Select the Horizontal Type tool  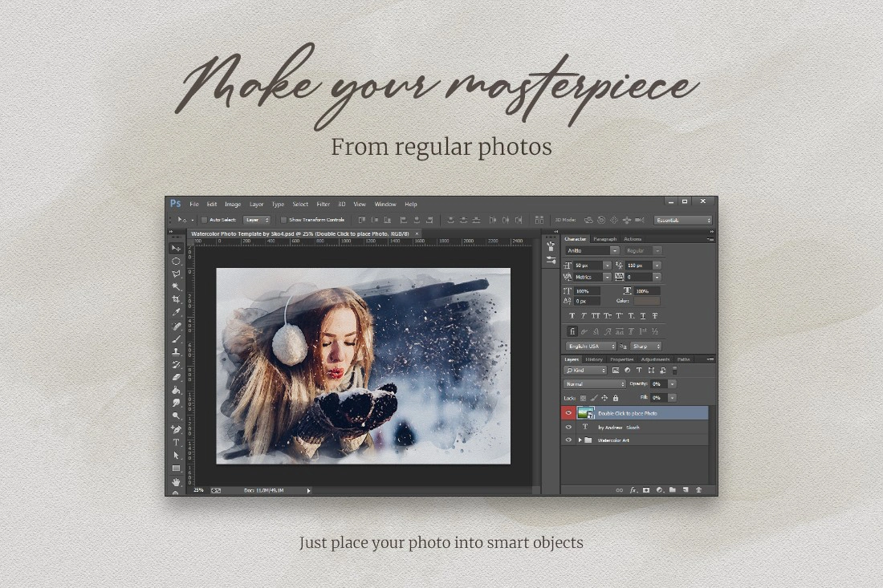177,443
